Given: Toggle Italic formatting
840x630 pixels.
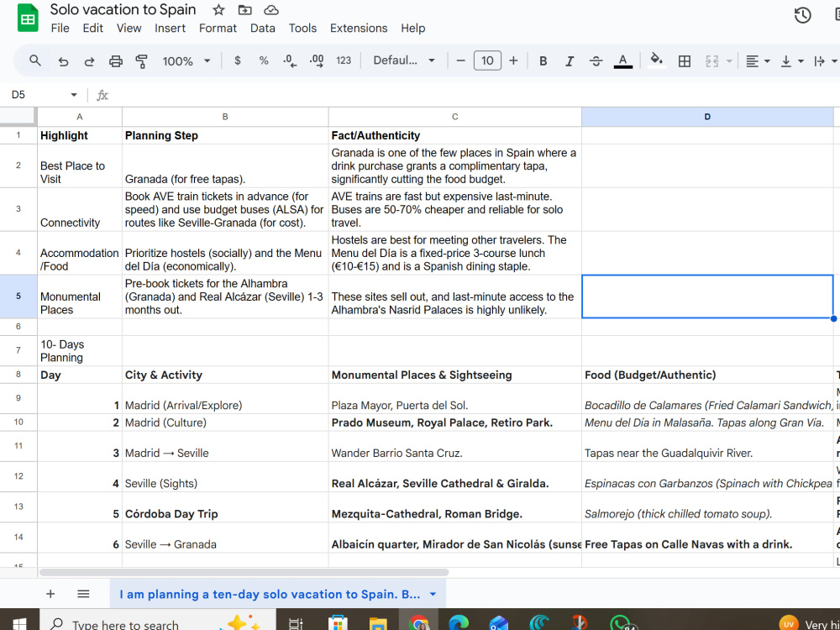Looking at the screenshot, I should click(569, 61).
